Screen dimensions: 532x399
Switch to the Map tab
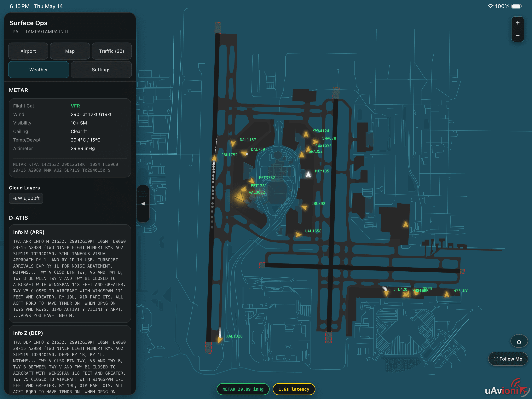coord(70,51)
